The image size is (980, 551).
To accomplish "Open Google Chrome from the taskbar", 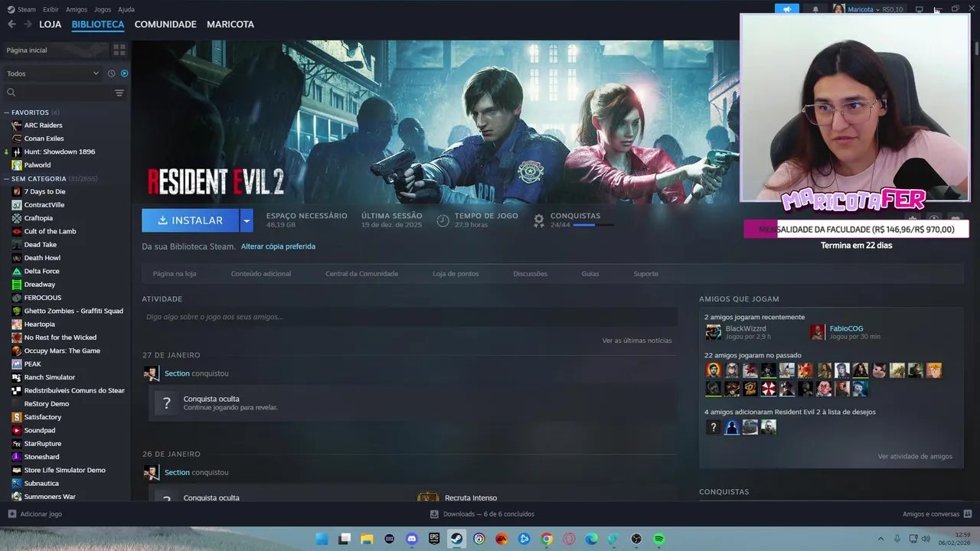I will pyautogui.click(x=547, y=539).
